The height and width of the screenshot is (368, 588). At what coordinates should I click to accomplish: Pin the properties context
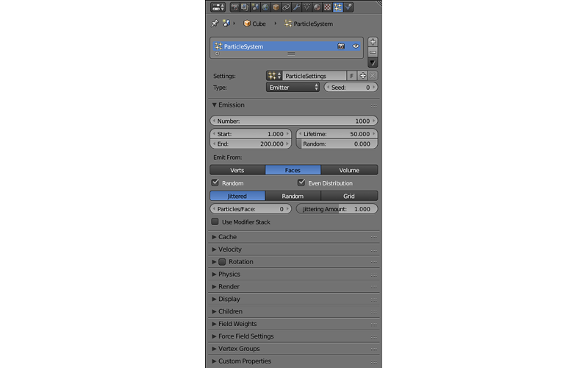[x=215, y=24]
